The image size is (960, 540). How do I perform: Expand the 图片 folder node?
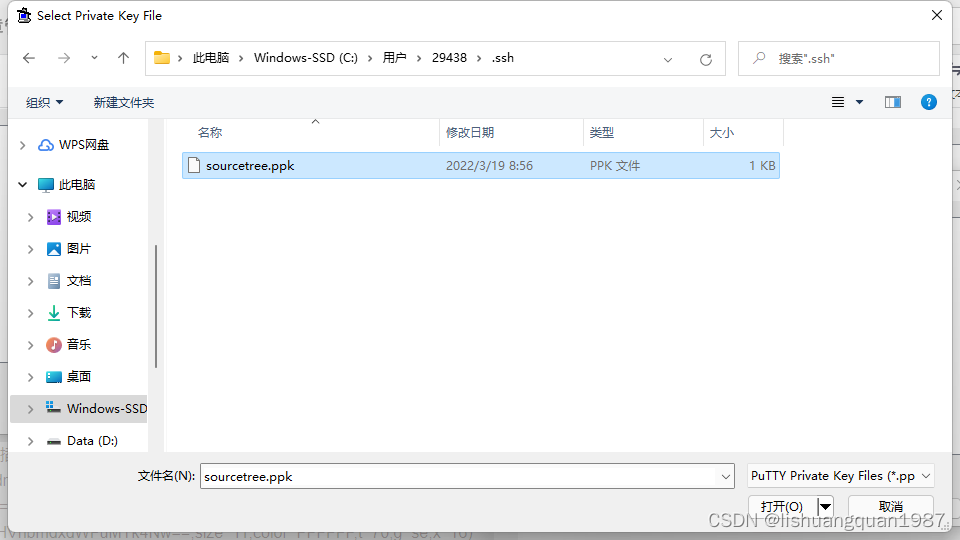(31, 249)
